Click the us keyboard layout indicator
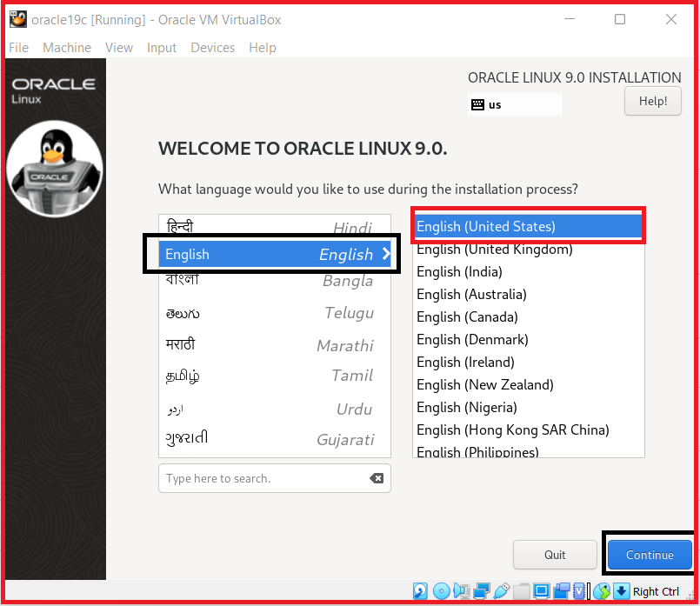700x606 pixels. pos(514,104)
